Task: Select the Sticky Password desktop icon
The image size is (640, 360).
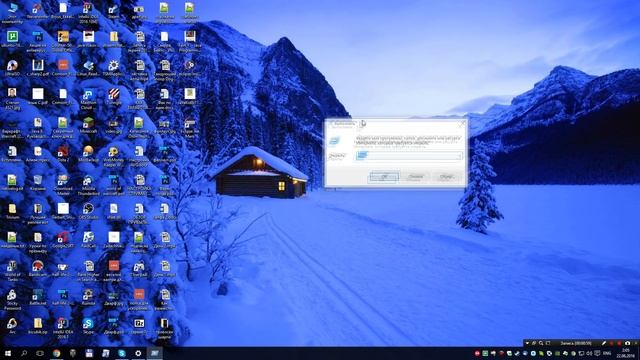Action: (x=12, y=300)
